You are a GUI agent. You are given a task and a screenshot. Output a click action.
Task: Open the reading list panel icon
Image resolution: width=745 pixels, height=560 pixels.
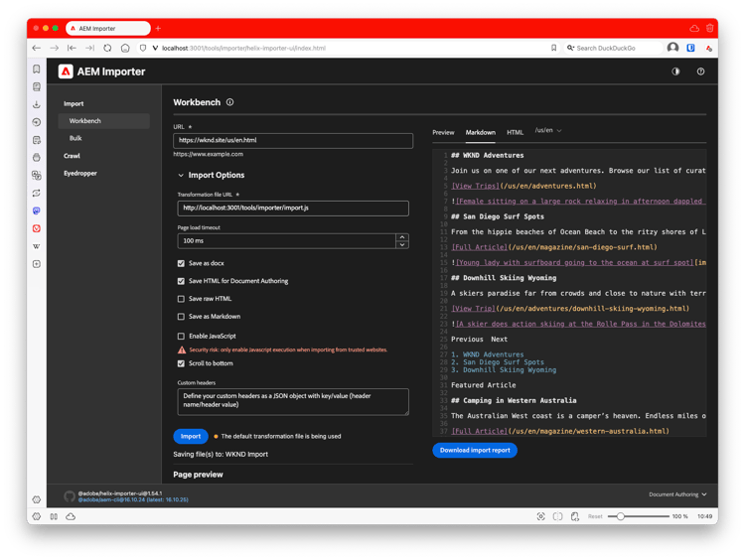pyautogui.click(x=37, y=86)
